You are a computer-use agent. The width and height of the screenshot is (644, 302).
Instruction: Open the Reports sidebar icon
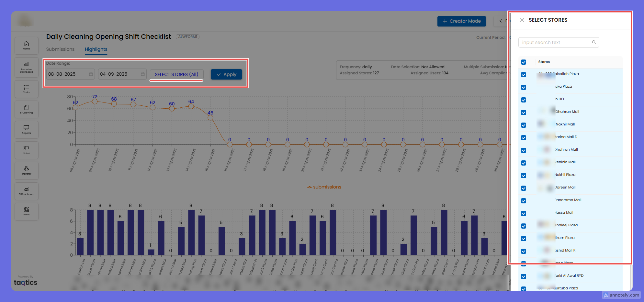tap(27, 130)
